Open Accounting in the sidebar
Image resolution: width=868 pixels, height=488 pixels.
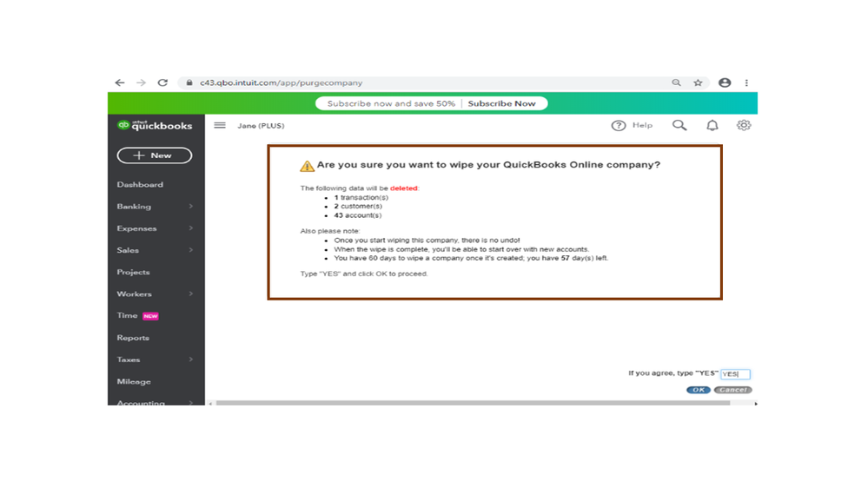[x=141, y=402]
